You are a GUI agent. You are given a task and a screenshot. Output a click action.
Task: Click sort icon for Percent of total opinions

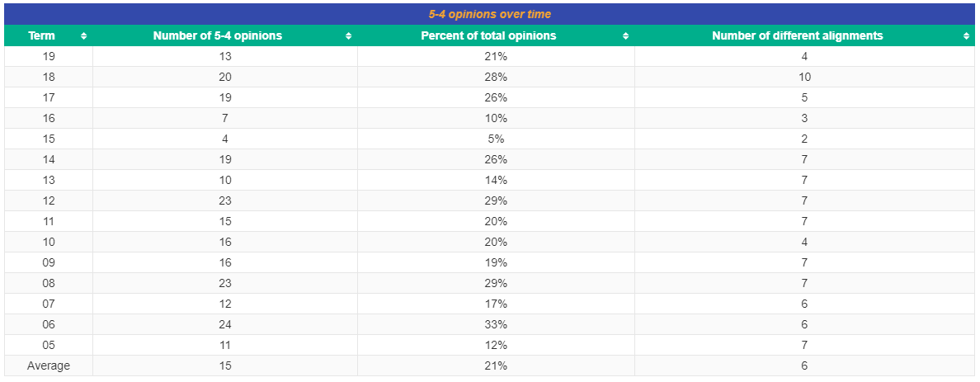click(x=625, y=36)
